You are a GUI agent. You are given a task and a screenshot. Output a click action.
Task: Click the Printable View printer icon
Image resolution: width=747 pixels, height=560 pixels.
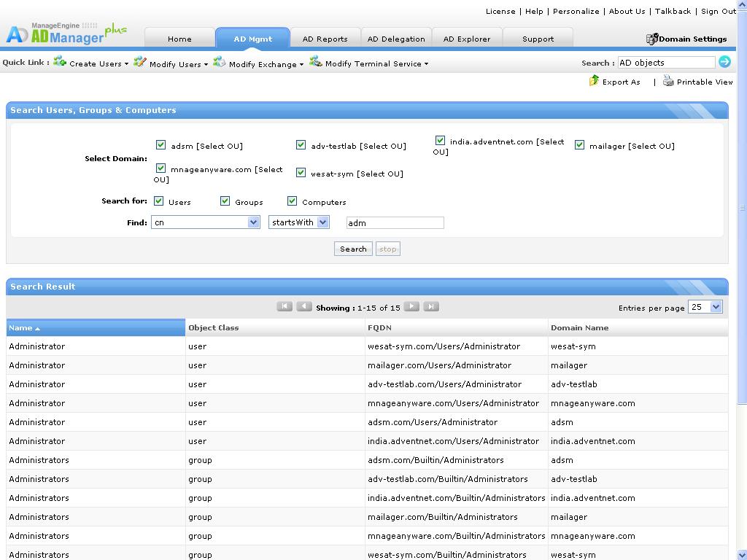[x=668, y=81]
